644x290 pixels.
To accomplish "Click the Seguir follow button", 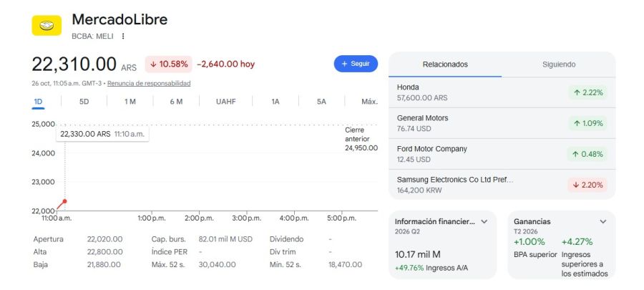I will (356, 64).
